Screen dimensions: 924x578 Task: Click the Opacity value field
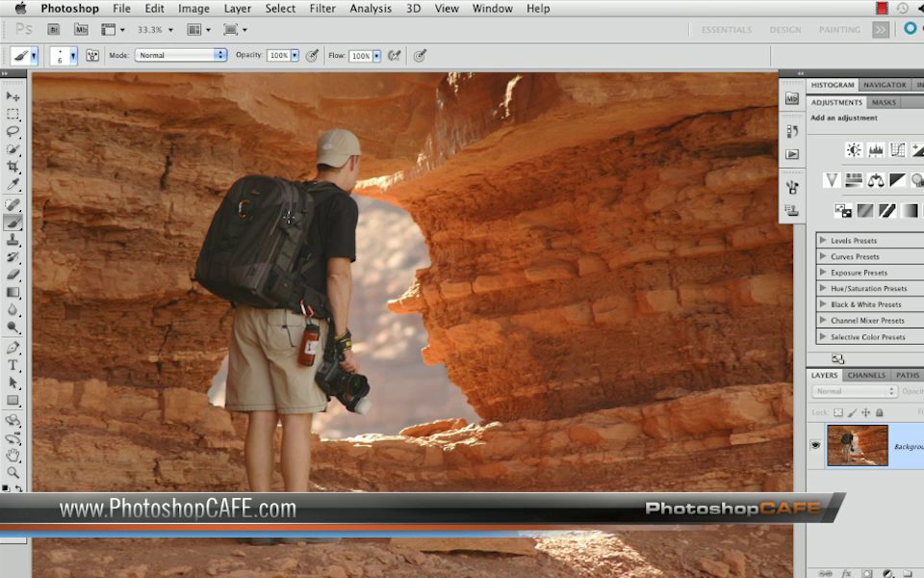(279, 56)
